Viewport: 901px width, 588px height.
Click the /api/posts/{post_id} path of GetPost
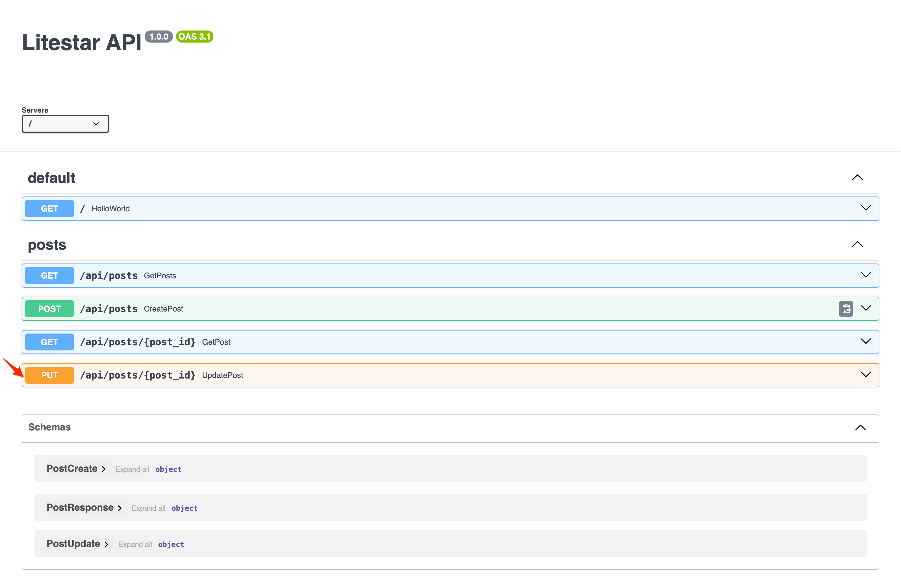(138, 342)
